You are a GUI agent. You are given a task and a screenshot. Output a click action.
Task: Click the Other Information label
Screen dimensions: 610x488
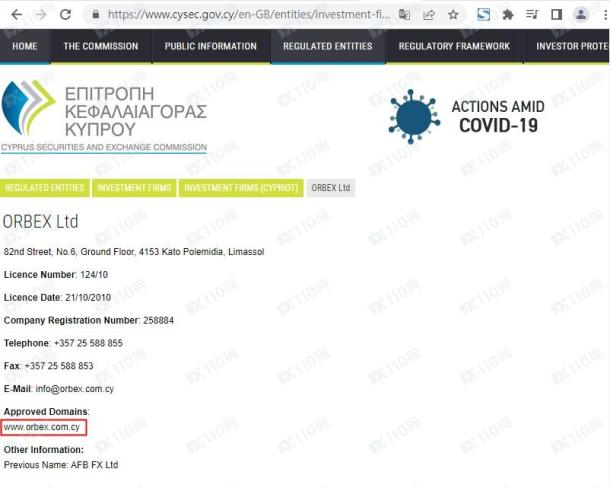[44, 450]
